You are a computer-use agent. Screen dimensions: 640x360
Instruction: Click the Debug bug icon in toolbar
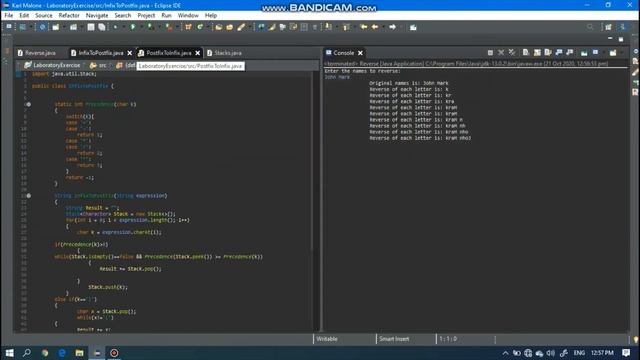click(116, 27)
